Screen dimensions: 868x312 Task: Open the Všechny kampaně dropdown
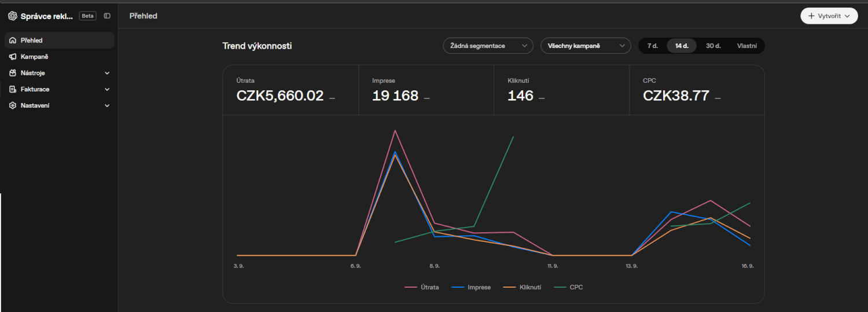(586, 46)
